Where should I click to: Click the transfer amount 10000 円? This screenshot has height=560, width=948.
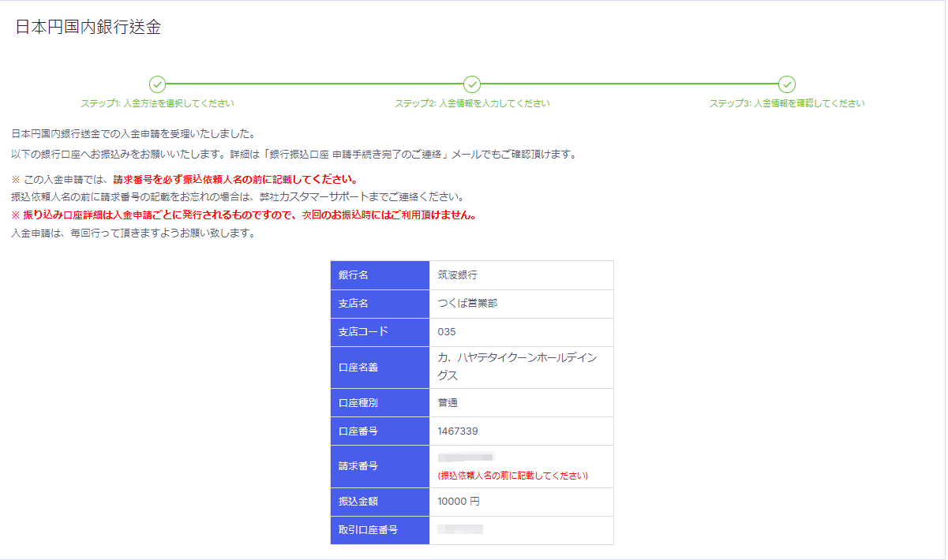(x=459, y=502)
